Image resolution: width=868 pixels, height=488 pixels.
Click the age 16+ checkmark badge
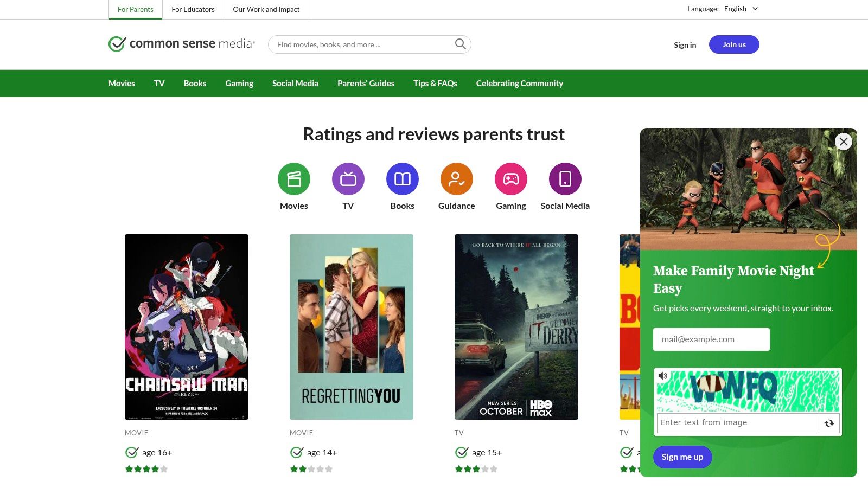click(x=132, y=452)
